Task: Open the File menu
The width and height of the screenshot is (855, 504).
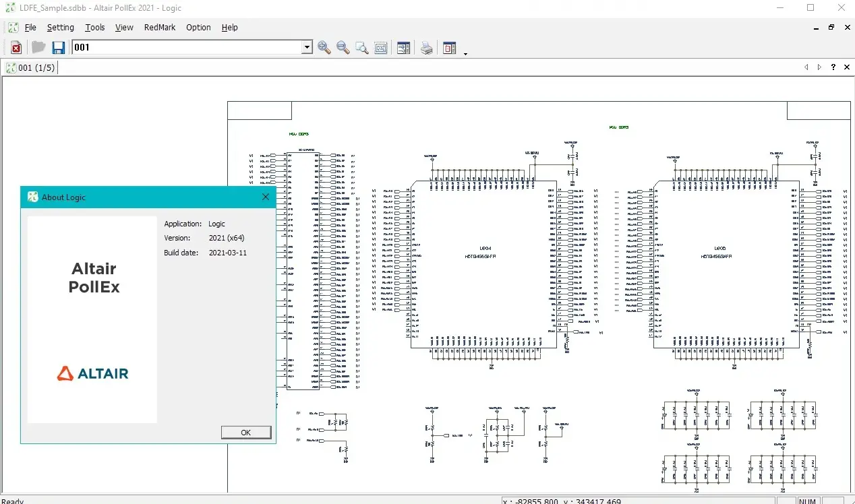Action: tap(30, 28)
